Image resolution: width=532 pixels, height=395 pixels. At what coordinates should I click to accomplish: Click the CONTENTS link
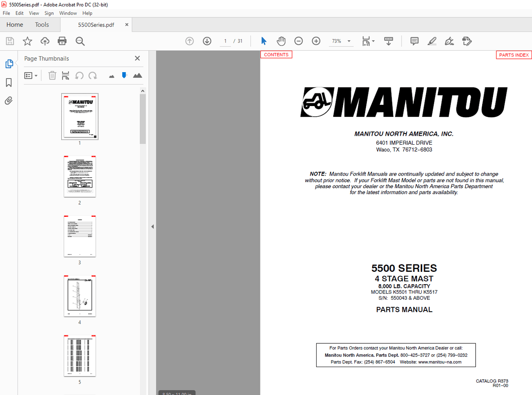276,55
